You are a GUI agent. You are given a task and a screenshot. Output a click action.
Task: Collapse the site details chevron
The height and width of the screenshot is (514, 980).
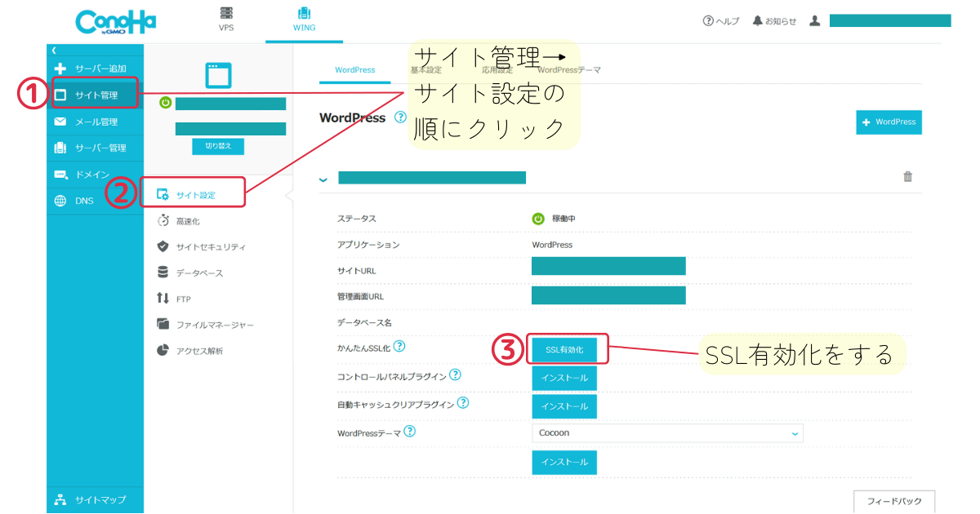click(x=323, y=179)
